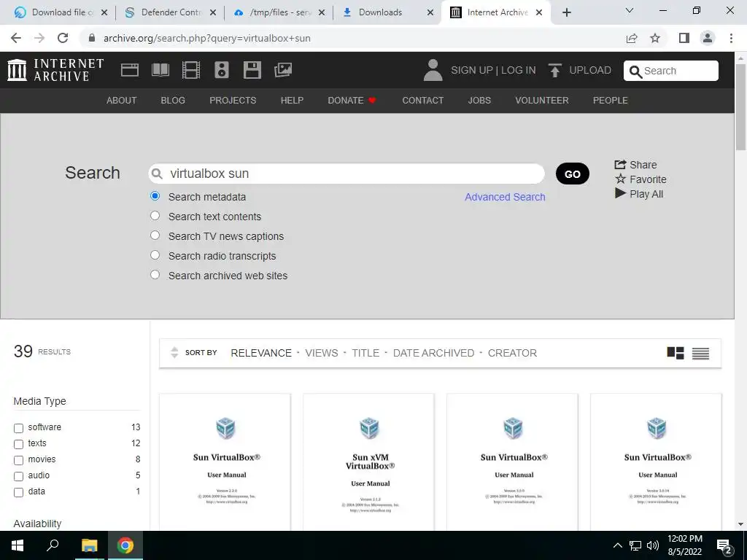The image size is (747, 560).
Task: Open the PROJECTS menu item
Action: pos(233,101)
